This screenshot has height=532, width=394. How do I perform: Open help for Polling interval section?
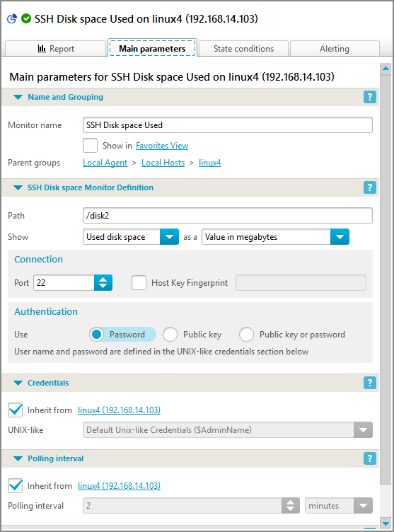click(369, 458)
